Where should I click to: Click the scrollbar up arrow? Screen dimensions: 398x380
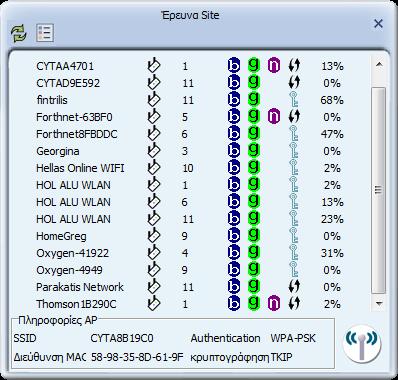tap(379, 64)
